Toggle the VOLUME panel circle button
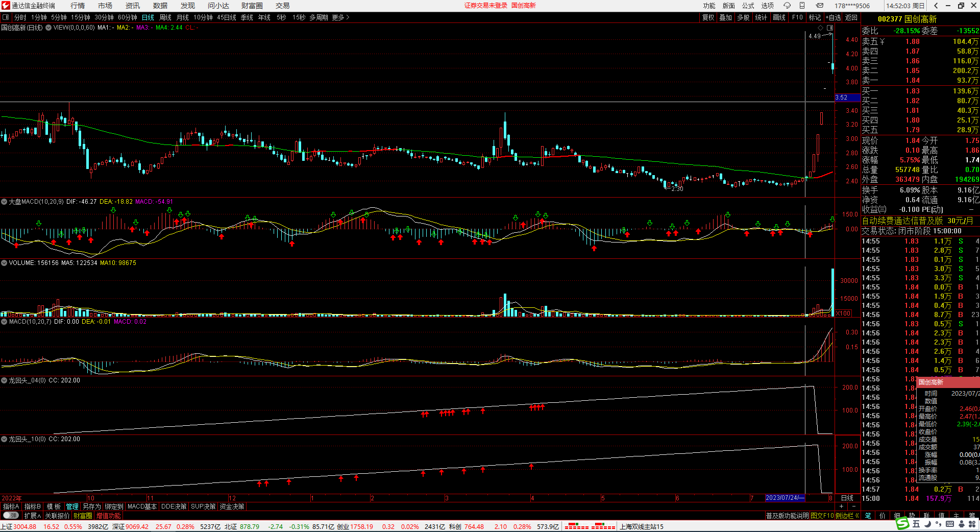The height and width of the screenshot is (532, 980). [4, 263]
